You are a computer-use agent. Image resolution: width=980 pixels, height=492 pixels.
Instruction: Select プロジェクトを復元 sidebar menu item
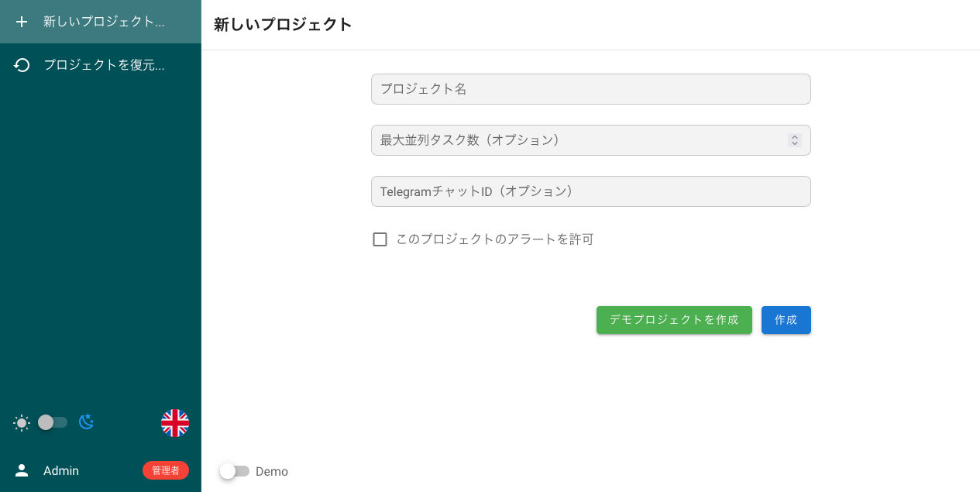pyautogui.click(x=104, y=65)
